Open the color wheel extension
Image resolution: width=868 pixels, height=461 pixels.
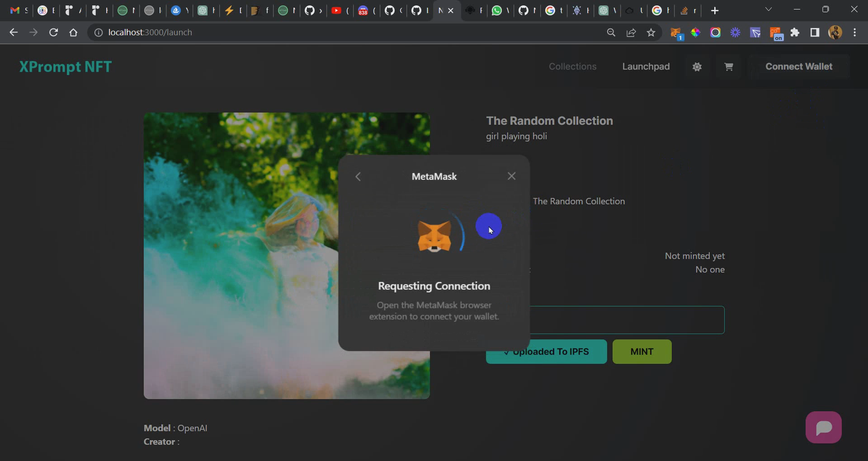[x=696, y=33]
